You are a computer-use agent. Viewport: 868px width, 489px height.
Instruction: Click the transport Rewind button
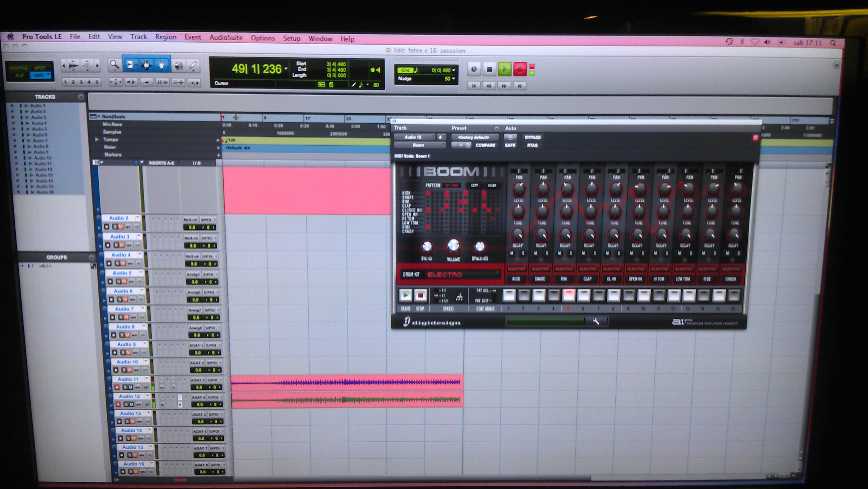(x=489, y=86)
